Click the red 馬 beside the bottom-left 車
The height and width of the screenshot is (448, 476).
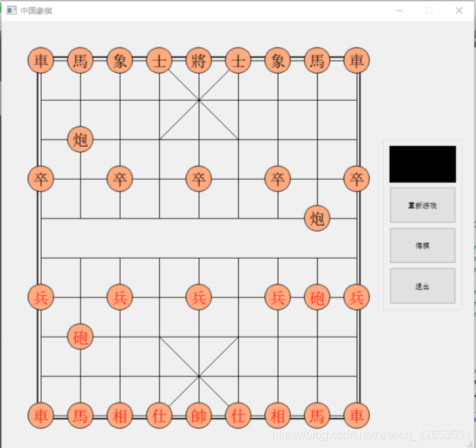[80, 416]
